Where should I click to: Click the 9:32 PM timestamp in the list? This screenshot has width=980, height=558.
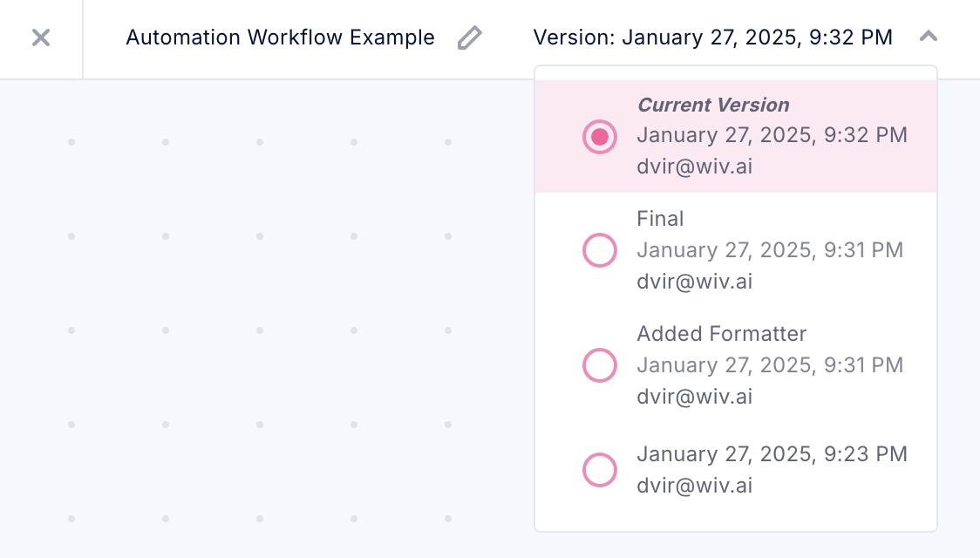coord(772,135)
